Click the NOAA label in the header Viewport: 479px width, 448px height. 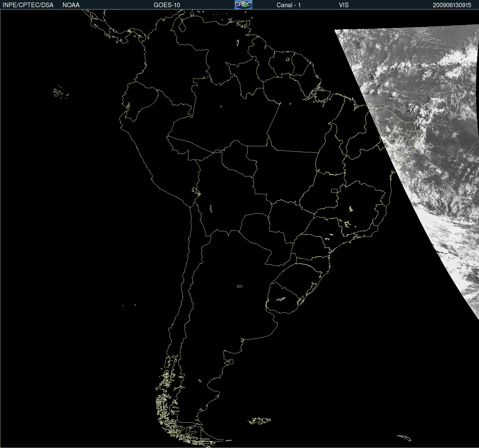click(x=71, y=5)
